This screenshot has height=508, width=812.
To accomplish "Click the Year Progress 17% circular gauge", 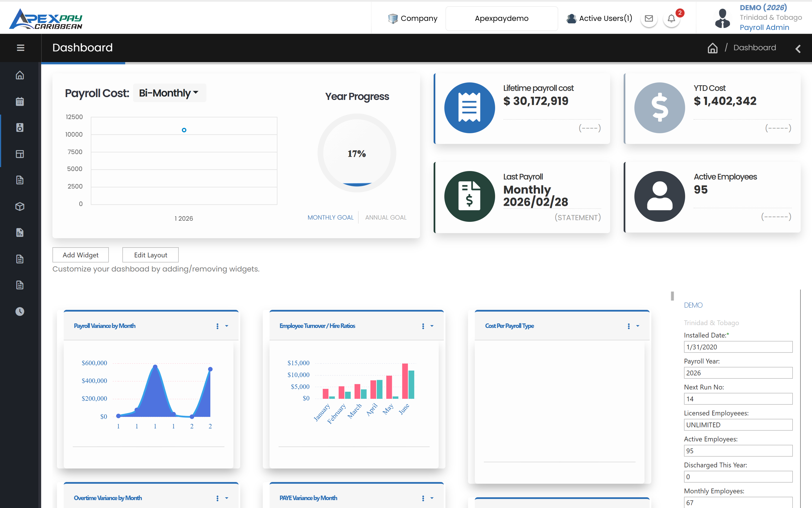I will [x=357, y=153].
